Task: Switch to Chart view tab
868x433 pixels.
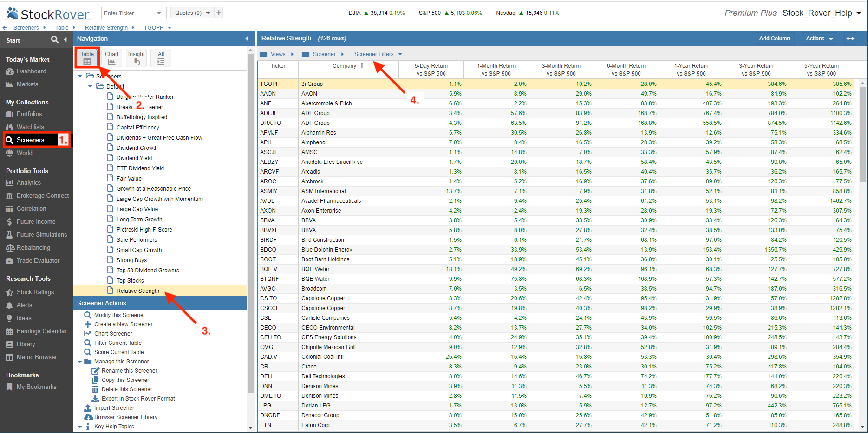Action: tap(111, 58)
